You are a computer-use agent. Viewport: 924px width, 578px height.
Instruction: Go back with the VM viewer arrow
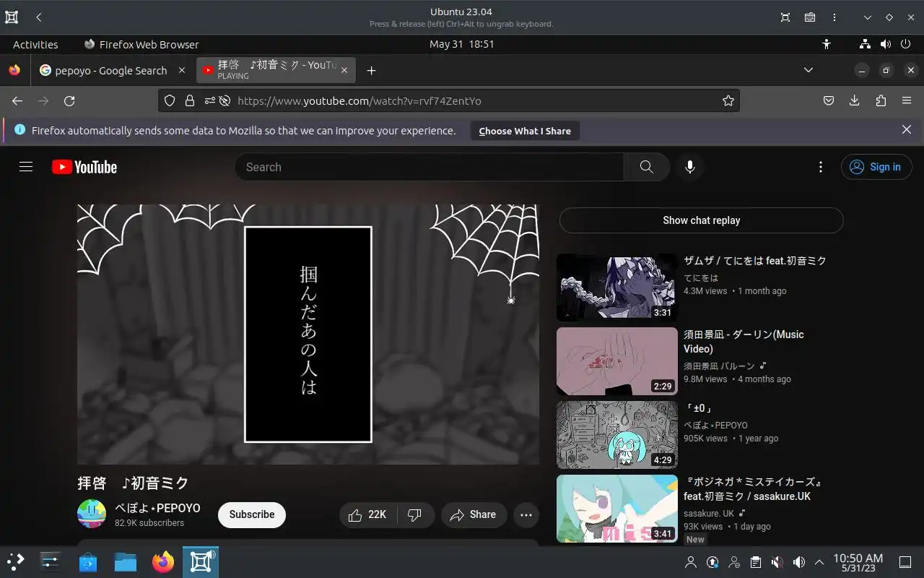[39, 17]
